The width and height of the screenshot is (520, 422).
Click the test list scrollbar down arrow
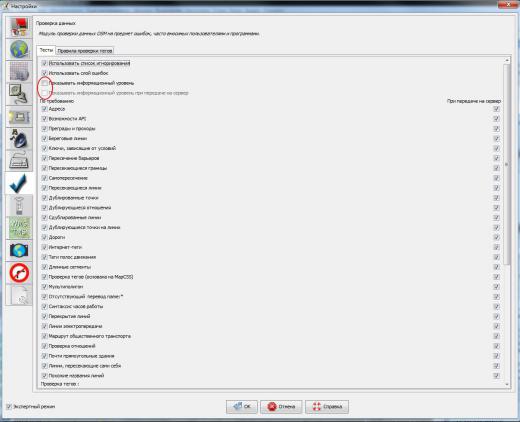[507, 384]
